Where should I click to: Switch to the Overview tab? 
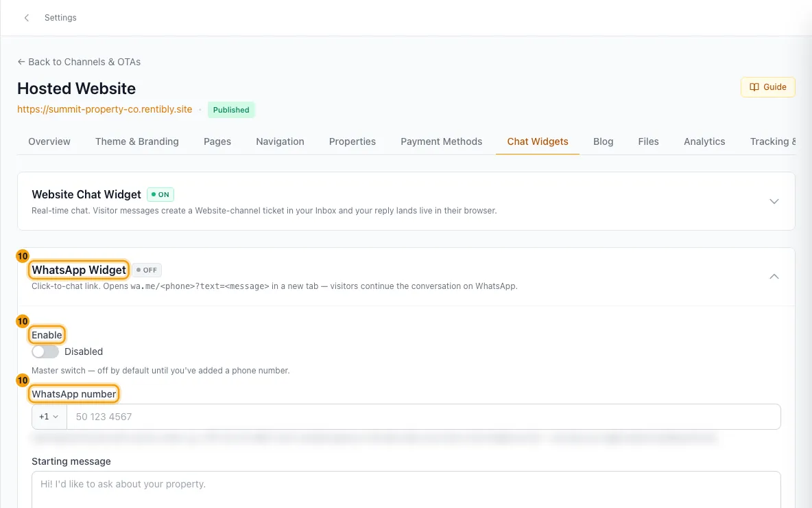click(x=49, y=141)
